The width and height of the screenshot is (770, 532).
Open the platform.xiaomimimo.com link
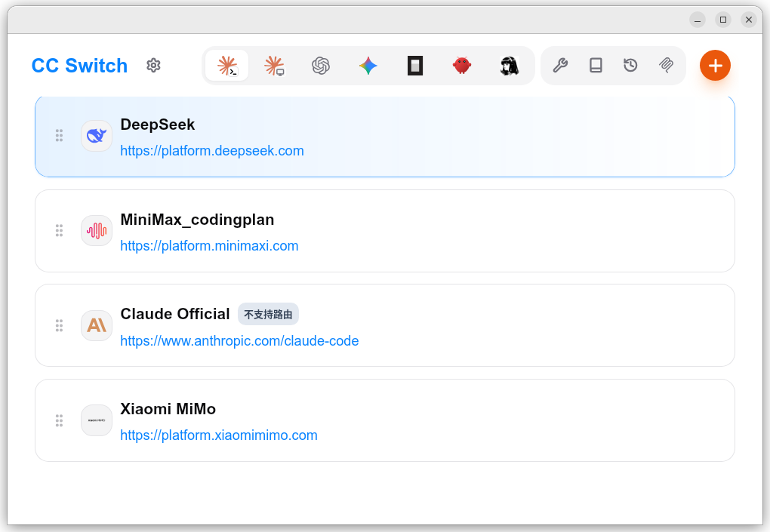click(219, 435)
